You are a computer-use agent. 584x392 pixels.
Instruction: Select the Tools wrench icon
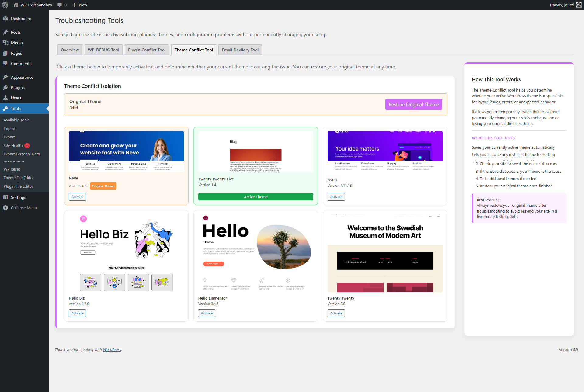point(6,109)
